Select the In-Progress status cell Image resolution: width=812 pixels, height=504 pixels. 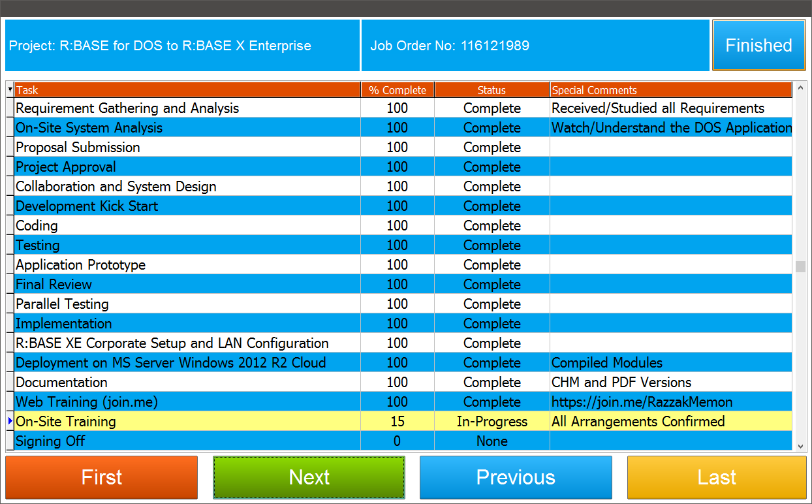click(492, 422)
